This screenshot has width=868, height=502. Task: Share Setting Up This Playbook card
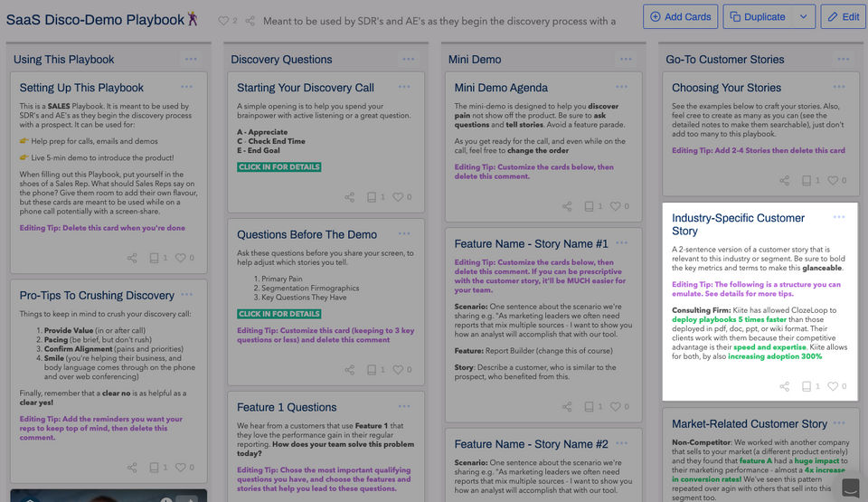pos(132,258)
